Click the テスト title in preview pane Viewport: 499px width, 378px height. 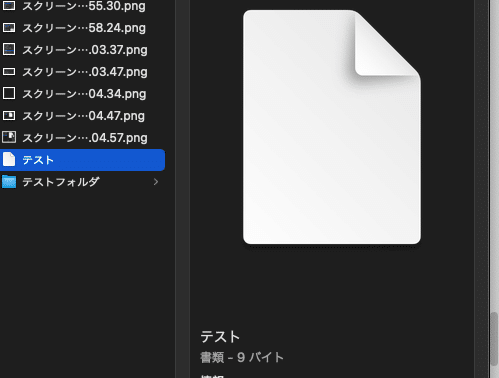click(220, 337)
